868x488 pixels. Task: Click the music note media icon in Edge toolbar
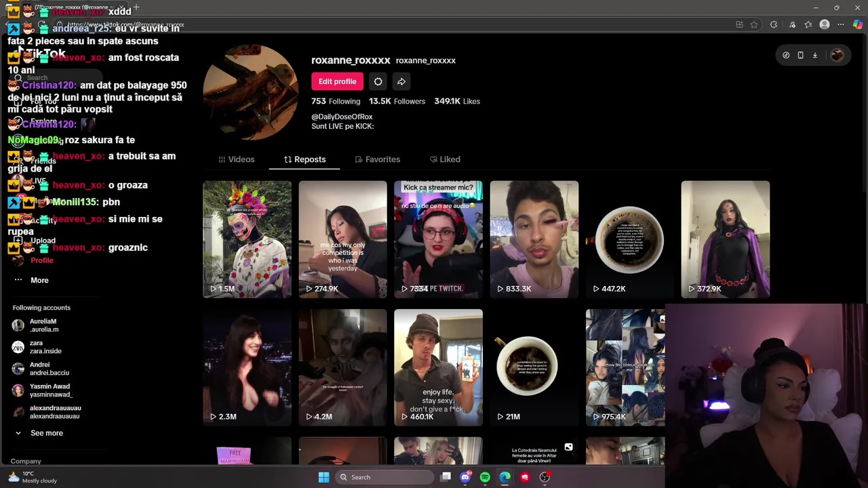point(792,24)
